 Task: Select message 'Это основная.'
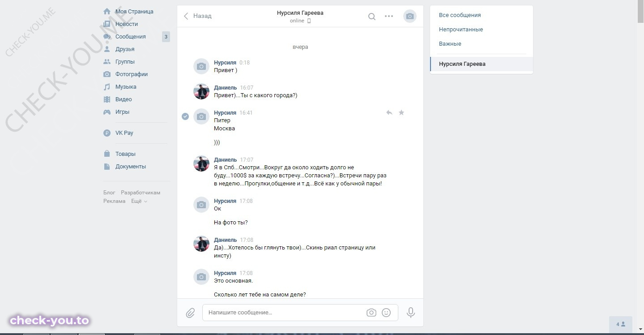(x=233, y=281)
